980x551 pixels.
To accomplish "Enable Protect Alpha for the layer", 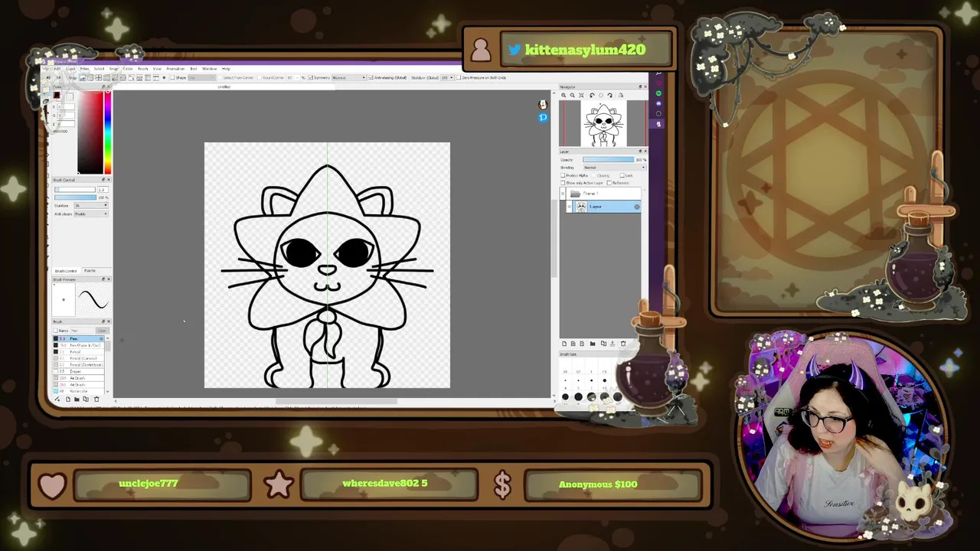I will [563, 175].
